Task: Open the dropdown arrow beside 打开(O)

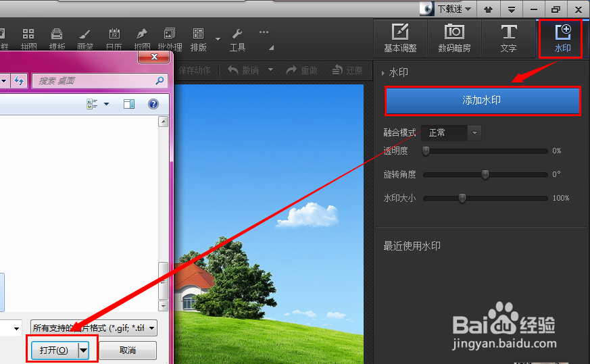Action: point(84,350)
